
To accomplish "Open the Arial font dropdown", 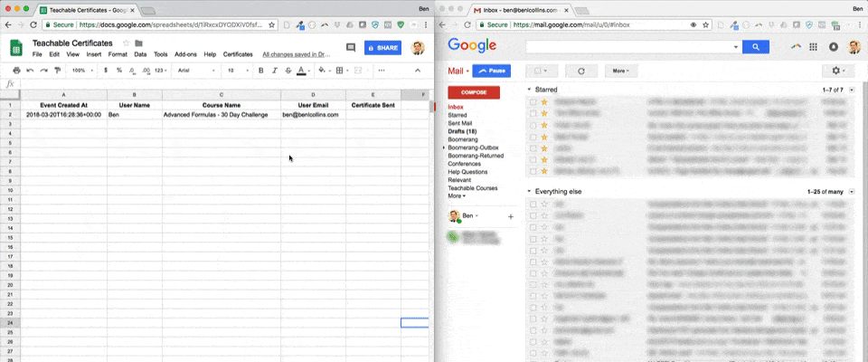I will click(196, 71).
